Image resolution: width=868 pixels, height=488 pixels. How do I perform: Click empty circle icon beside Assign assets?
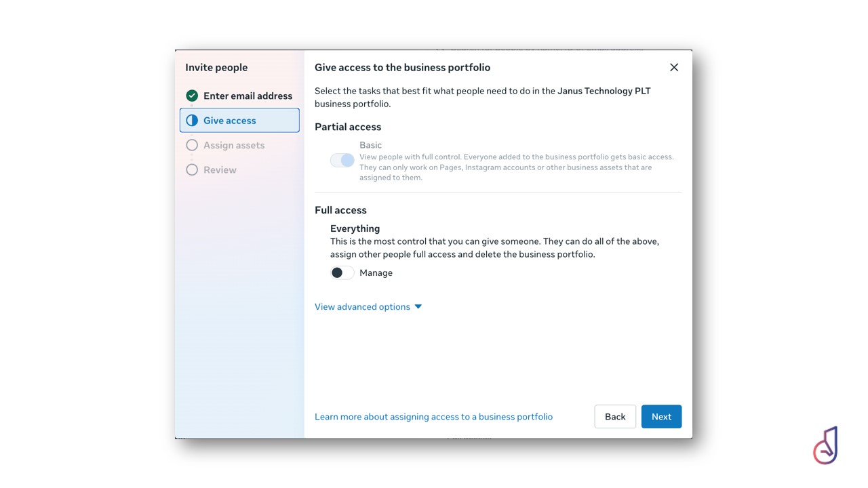click(x=192, y=145)
